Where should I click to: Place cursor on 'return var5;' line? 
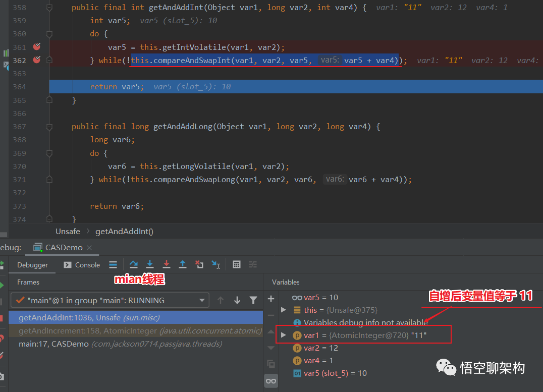point(117,87)
